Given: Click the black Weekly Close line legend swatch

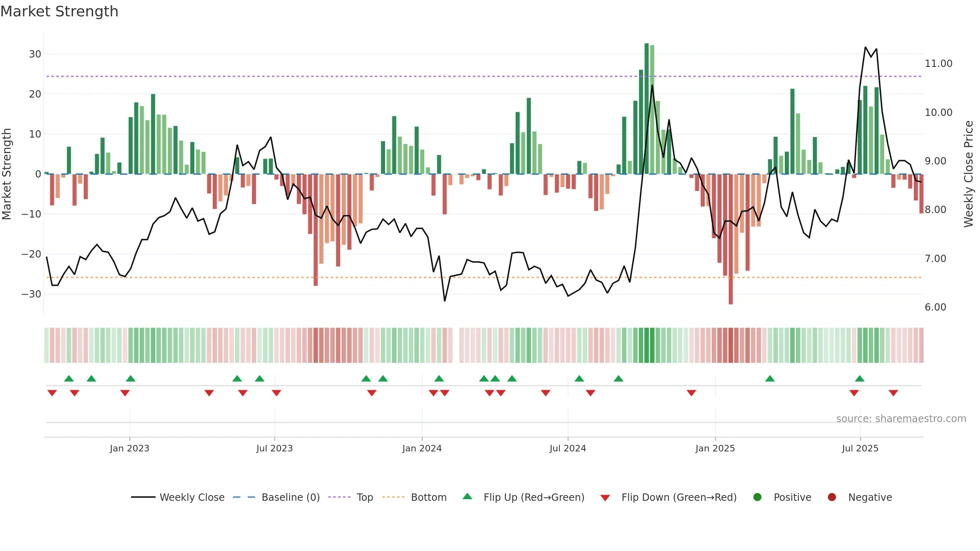Looking at the screenshot, I should tap(143, 497).
